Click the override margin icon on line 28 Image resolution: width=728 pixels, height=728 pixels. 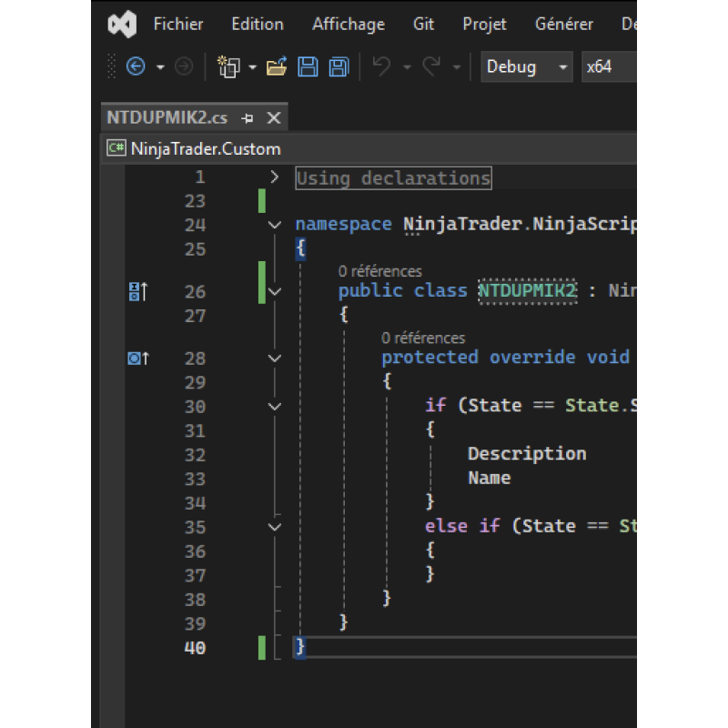tap(138, 359)
